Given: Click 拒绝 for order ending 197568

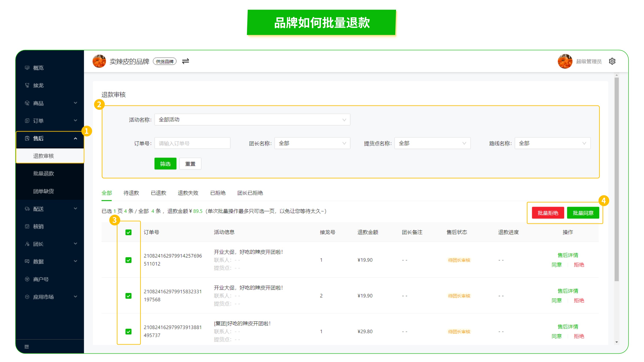Looking at the screenshot, I should (x=579, y=301).
